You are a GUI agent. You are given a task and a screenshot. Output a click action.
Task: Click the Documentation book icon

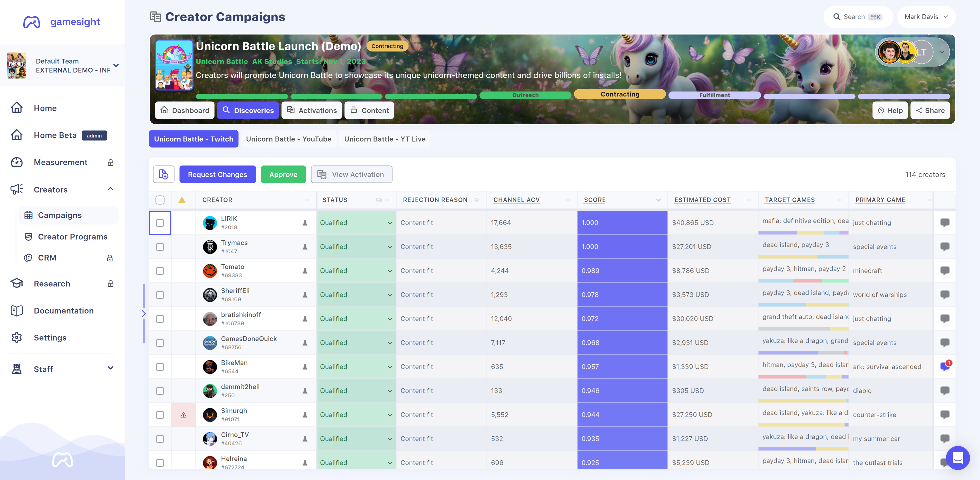click(17, 311)
